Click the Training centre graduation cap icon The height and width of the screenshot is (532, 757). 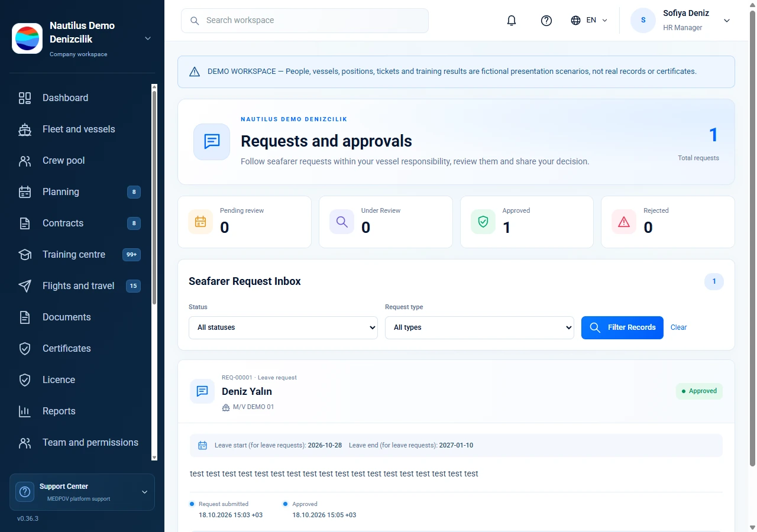(25, 255)
